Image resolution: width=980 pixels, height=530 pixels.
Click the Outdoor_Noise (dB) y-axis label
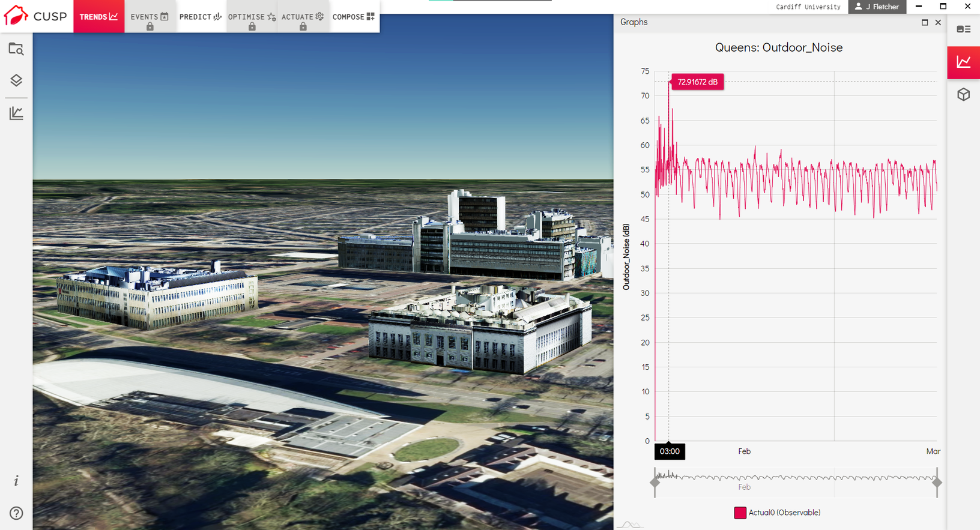pos(626,257)
